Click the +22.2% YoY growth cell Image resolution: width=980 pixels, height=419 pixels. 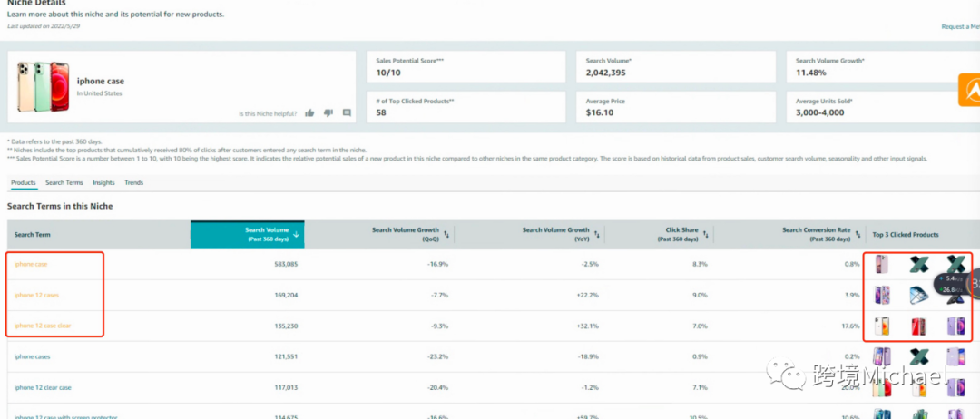587,295
